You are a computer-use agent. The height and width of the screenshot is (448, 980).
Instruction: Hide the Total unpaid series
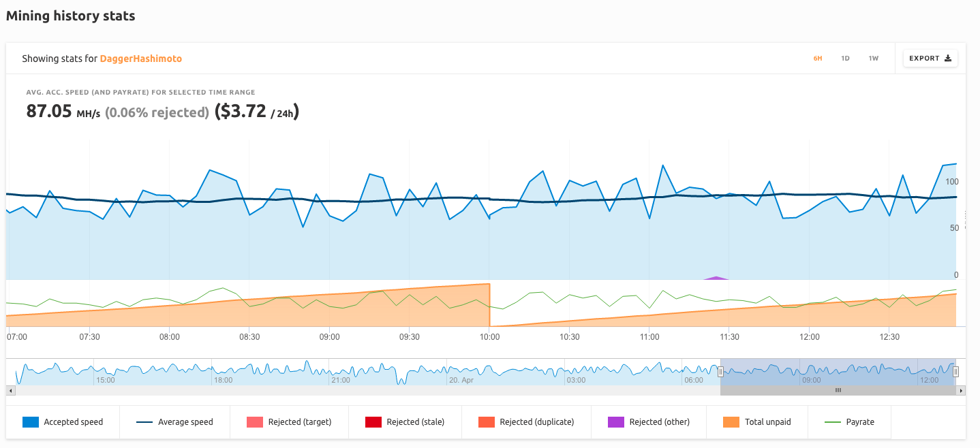coord(757,422)
